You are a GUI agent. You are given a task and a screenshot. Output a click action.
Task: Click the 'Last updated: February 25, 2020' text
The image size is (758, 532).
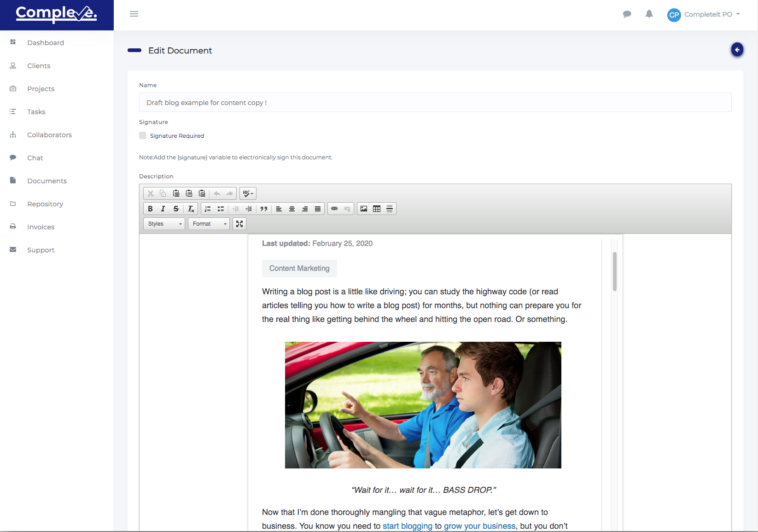[317, 244]
